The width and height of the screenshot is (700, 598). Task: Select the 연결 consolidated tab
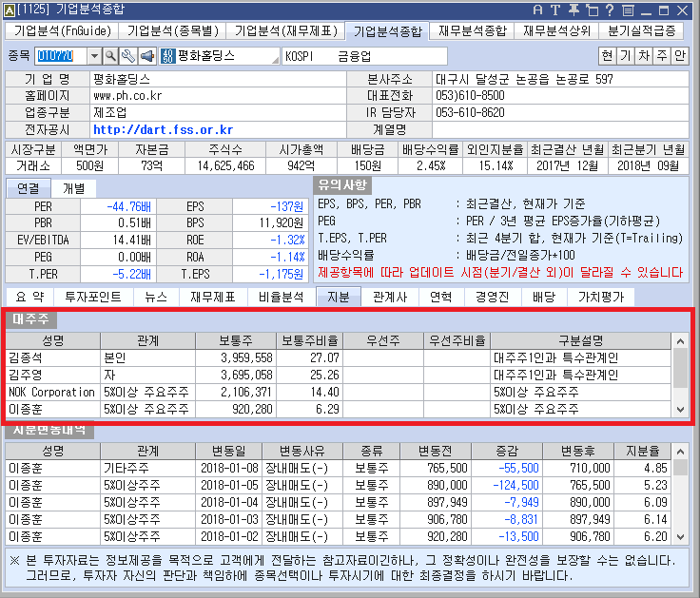point(28,188)
